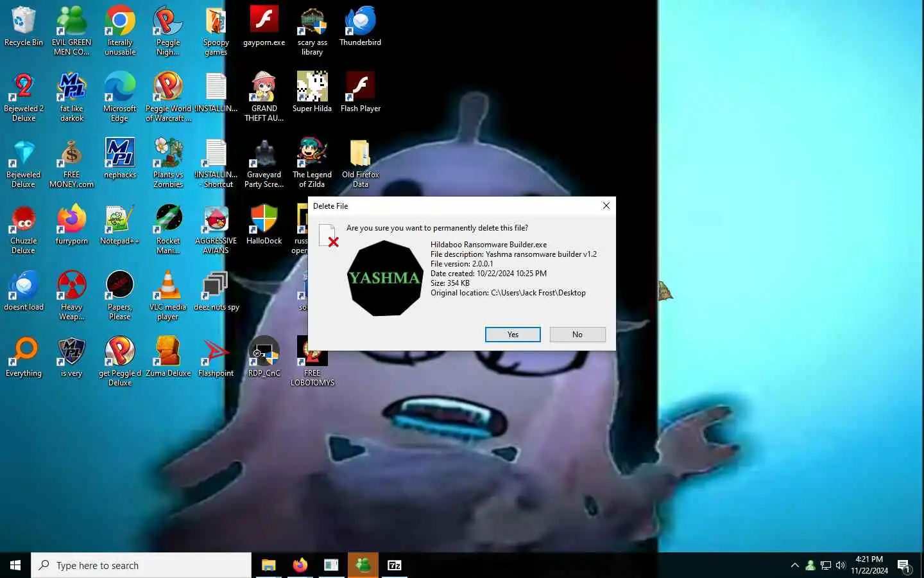
Task: Select the fat like darkok desktop icon
Action: click(72, 97)
